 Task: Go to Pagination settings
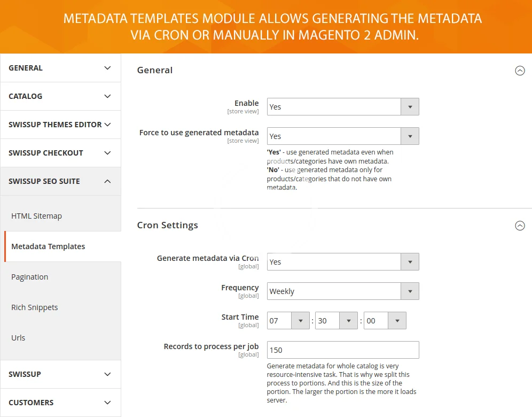30,277
